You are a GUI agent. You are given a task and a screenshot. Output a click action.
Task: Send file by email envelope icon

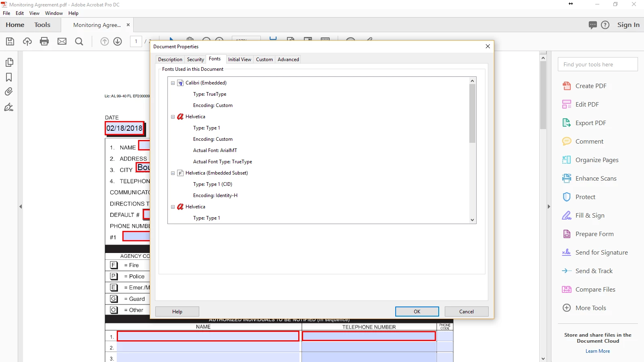click(62, 41)
